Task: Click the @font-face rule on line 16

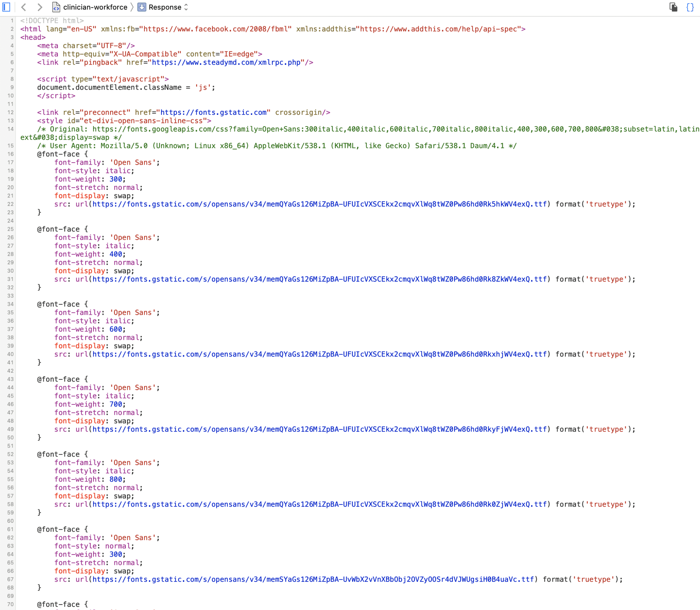Action: click(63, 154)
